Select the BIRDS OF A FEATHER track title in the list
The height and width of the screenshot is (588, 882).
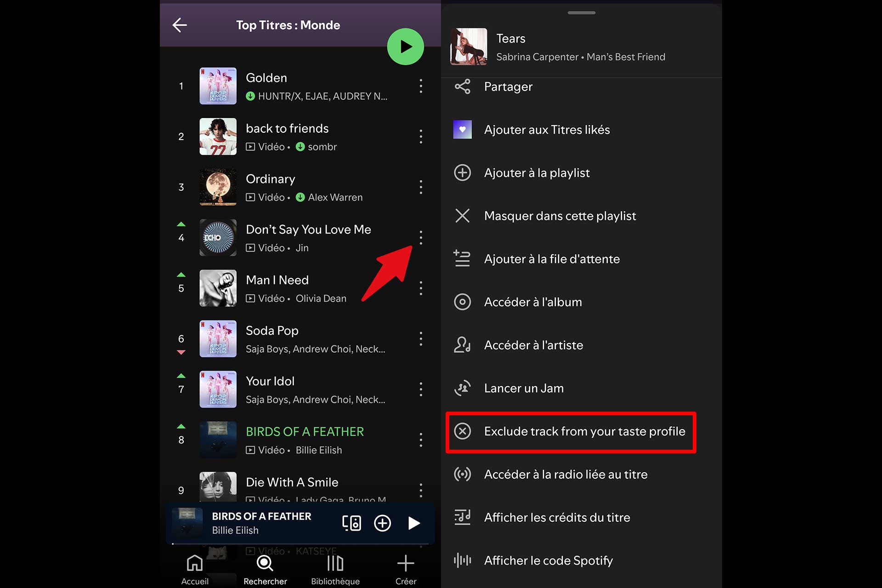[x=305, y=432]
